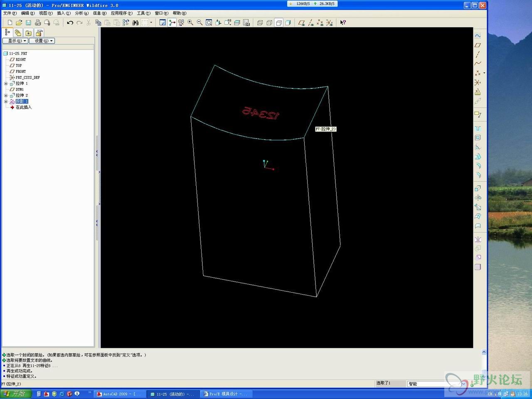Switch to no hidden display mode
532x399 pixels.
pos(279,22)
